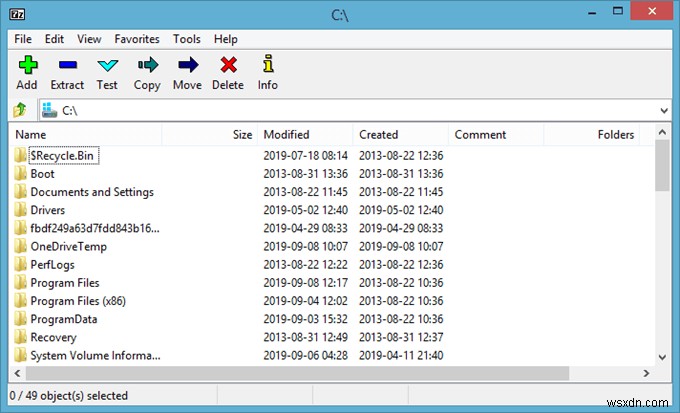This screenshot has height=413, width=680.
Task: Click the Move arrow icon
Action: click(x=188, y=65)
